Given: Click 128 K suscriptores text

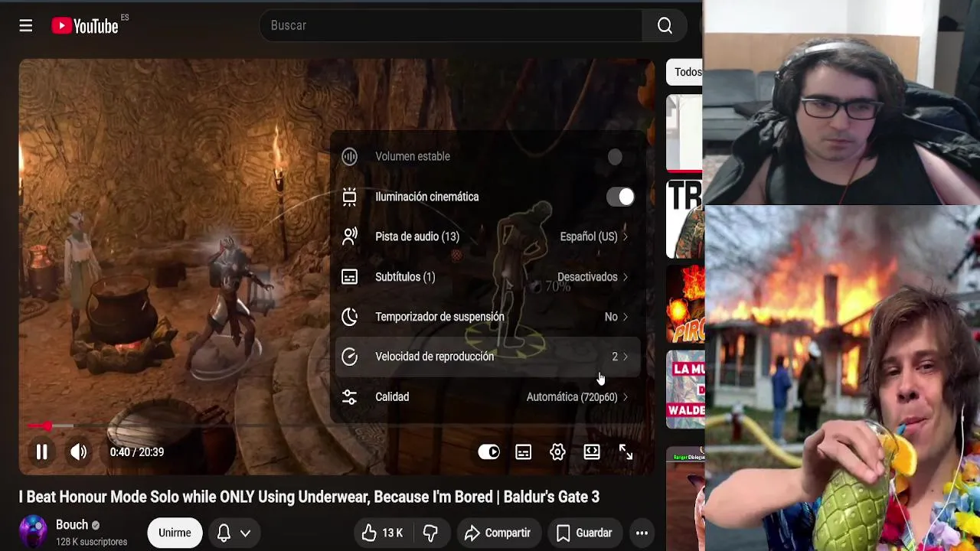Looking at the screenshot, I should click(91, 542).
